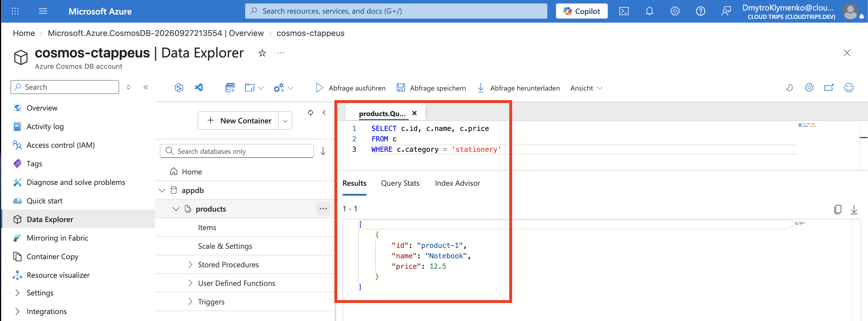This screenshot has width=868, height=321.
Task: Open the products container ellipsis menu
Action: click(323, 209)
